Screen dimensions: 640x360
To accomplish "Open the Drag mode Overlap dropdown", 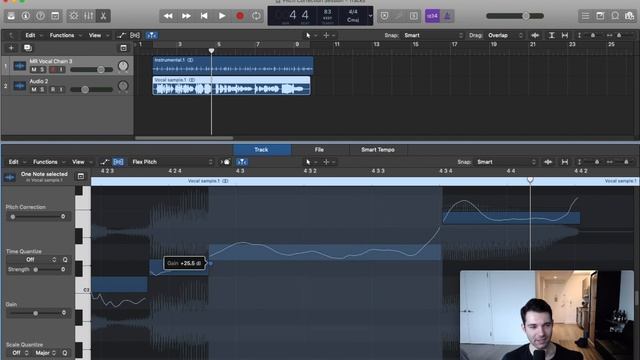I will click(x=505, y=36).
